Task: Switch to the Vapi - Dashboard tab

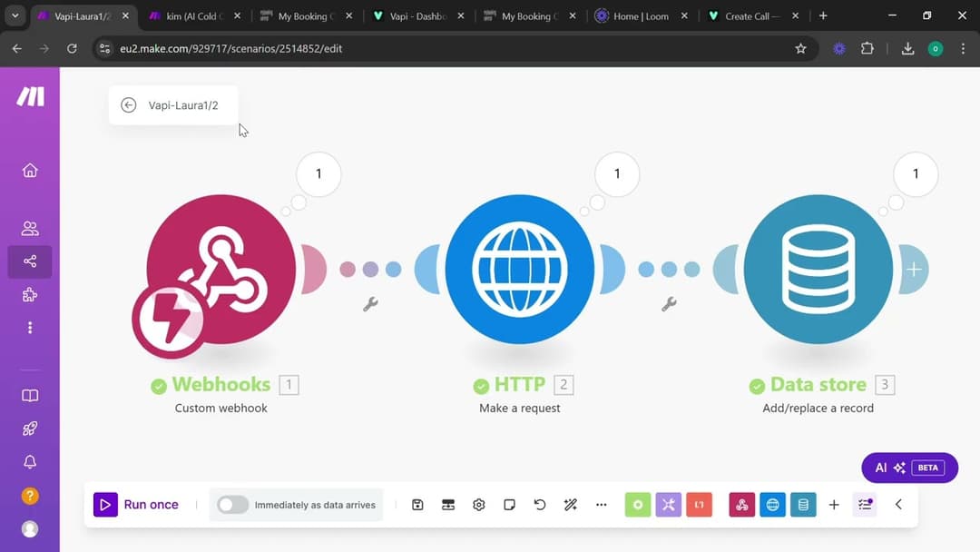Action: [418, 16]
